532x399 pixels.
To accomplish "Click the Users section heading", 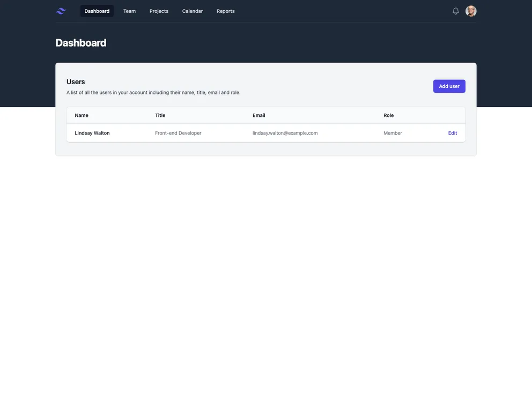I will click(x=76, y=82).
